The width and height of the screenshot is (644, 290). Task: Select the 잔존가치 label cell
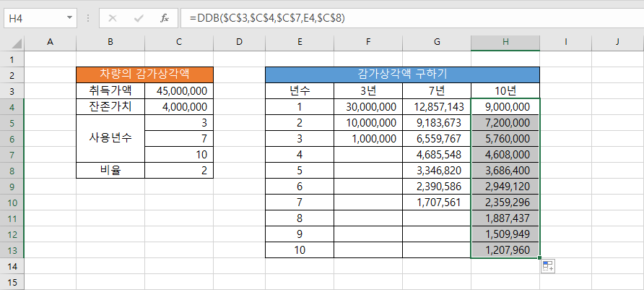[x=110, y=107]
